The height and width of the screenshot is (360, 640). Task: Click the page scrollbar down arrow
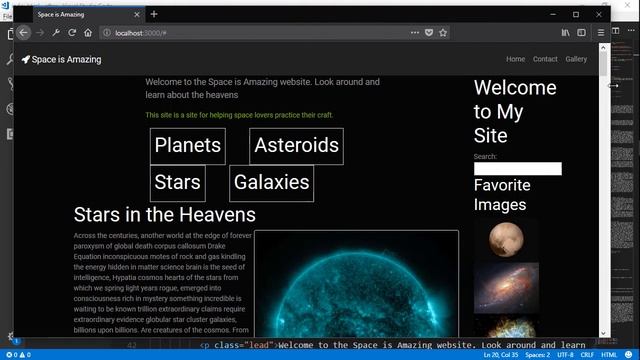(603, 333)
